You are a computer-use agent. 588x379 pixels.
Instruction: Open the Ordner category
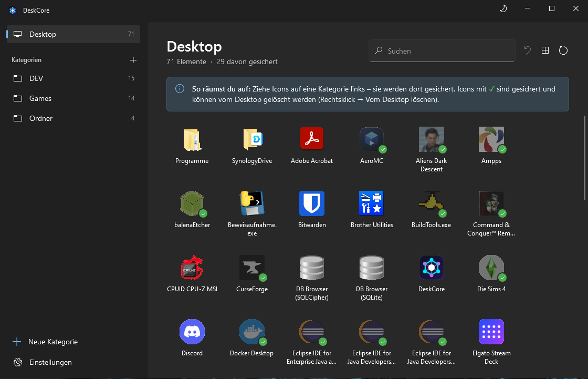[73, 118]
